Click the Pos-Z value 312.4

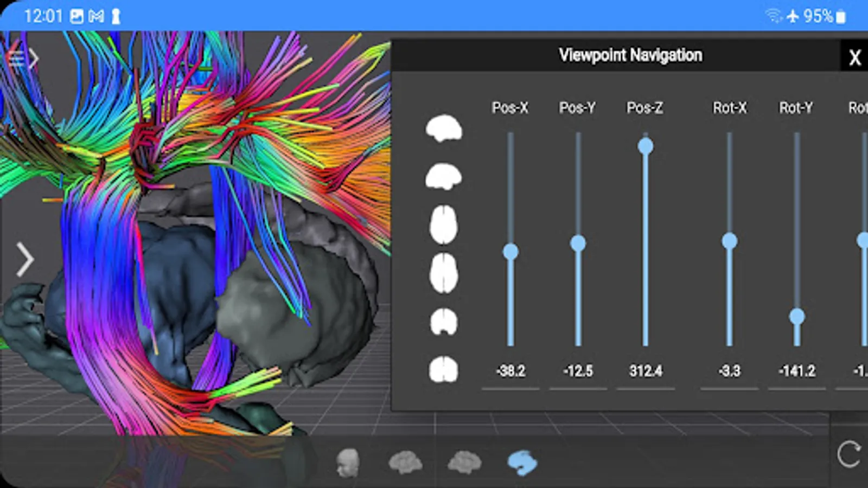646,371
